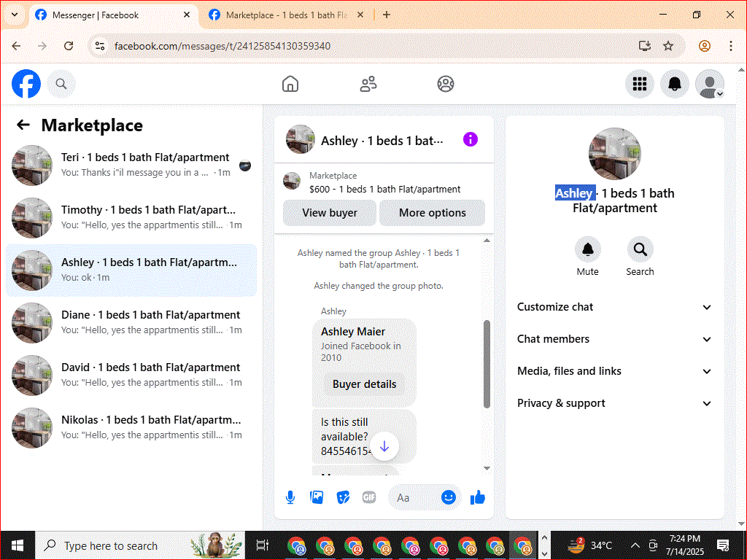View site information icon in address bar
747x560 pixels.
[100, 46]
